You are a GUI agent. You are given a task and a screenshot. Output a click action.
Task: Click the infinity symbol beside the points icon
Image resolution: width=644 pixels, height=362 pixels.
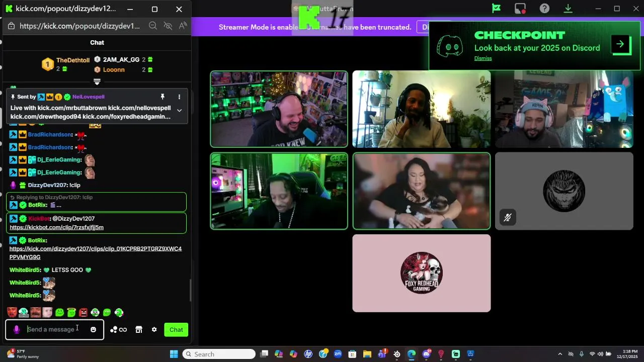tap(123, 330)
